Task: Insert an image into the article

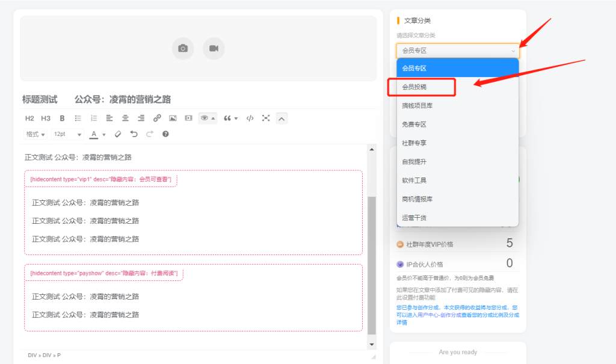Action: coord(172,118)
